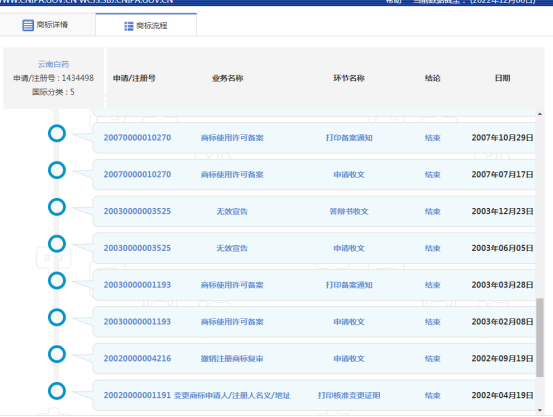Image resolution: width=553 pixels, height=417 pixels.
Task: Click timeline circle for 2003年06月05日 row
Action: click(57, 244)
